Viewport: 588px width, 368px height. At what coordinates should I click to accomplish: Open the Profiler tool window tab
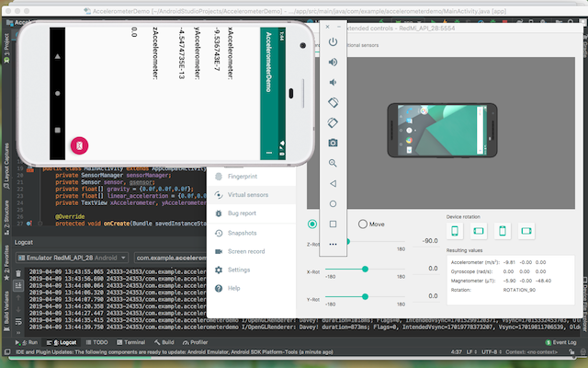point(195,342)
